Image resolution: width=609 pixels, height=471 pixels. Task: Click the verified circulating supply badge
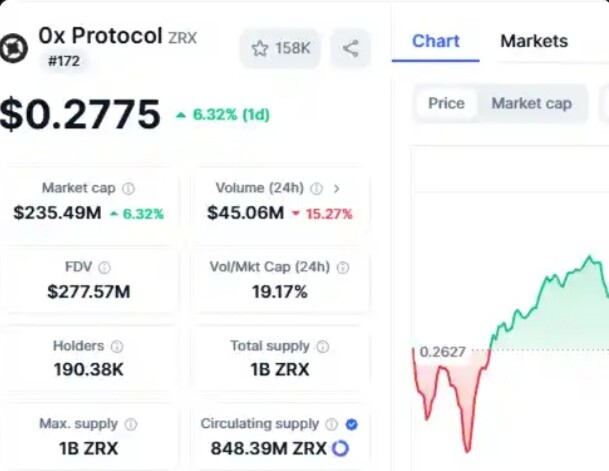351,424
